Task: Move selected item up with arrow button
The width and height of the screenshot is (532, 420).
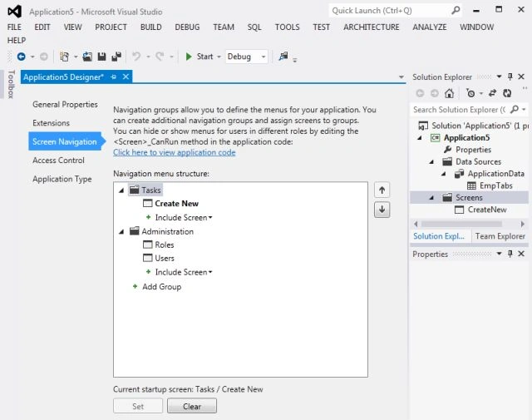Action: pos(382,190)
